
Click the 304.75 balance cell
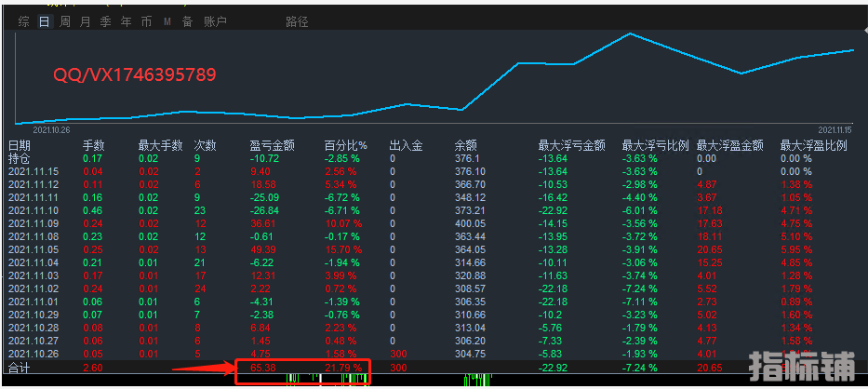coord(470,354)
